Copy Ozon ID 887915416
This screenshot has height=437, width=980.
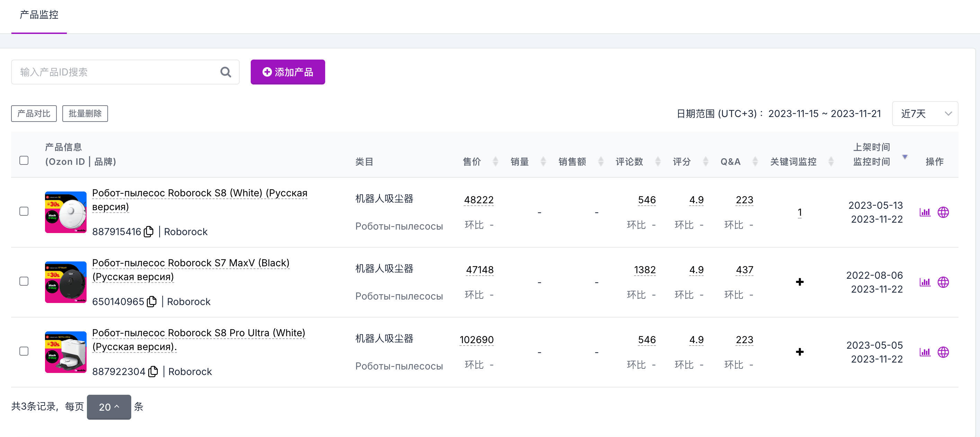click(x=148, y=231)
